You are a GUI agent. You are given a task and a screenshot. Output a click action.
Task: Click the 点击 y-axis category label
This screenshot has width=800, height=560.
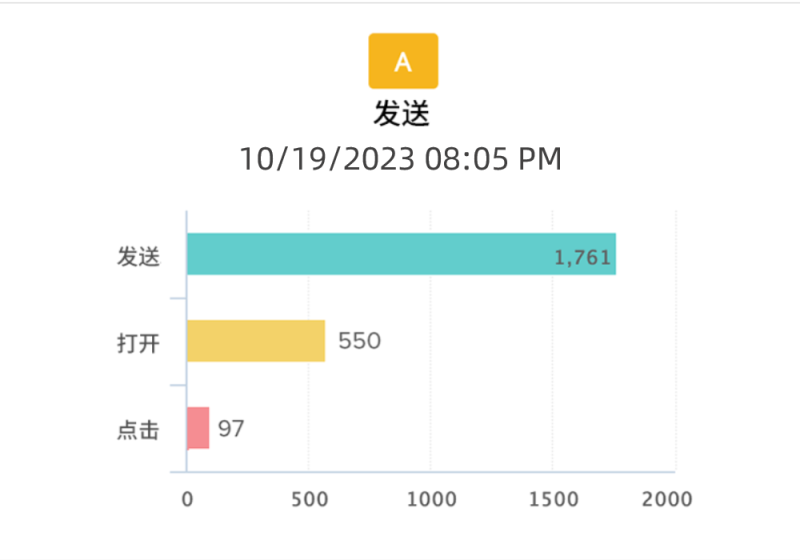[x=138, y=430]
